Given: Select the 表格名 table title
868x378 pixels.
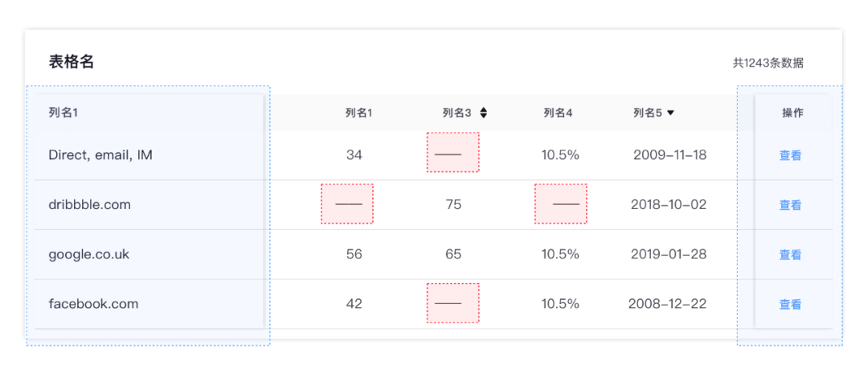Looking at the screenshot, I should [72, 62].
